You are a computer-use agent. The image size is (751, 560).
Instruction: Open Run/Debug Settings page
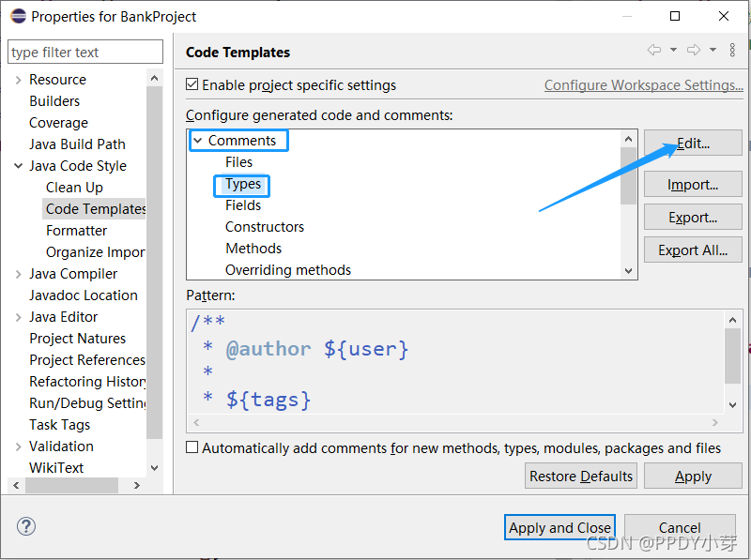pyautogui.click(x=87, y=403)
